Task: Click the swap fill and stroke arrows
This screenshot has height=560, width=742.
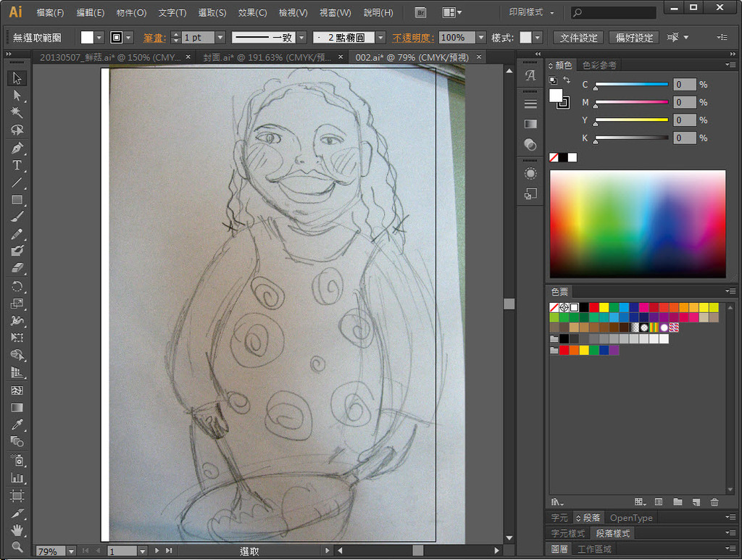Action: tap(567, 80)
